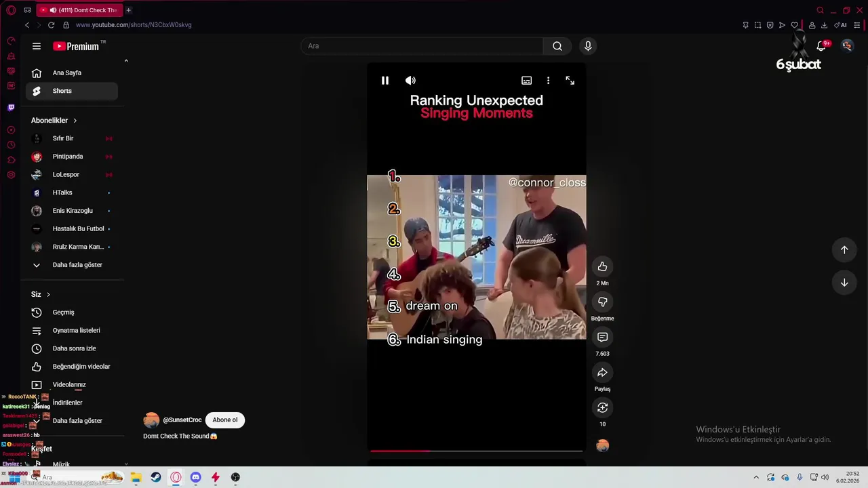
Task: Open the remix icon labeled 10
Action: pyautogui.click(x=602, y=407)
